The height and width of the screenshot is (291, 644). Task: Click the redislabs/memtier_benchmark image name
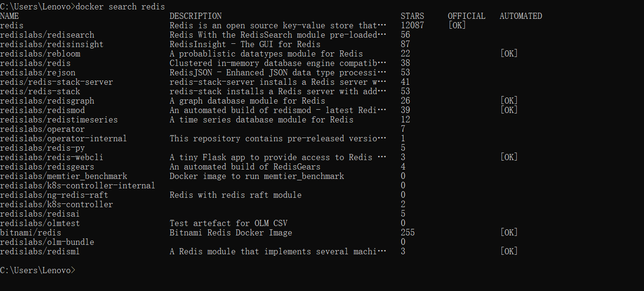point(64,176)
